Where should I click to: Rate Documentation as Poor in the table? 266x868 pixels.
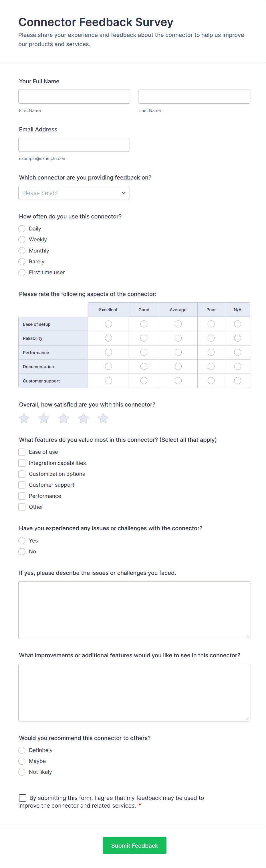click(x=211, y=366)
